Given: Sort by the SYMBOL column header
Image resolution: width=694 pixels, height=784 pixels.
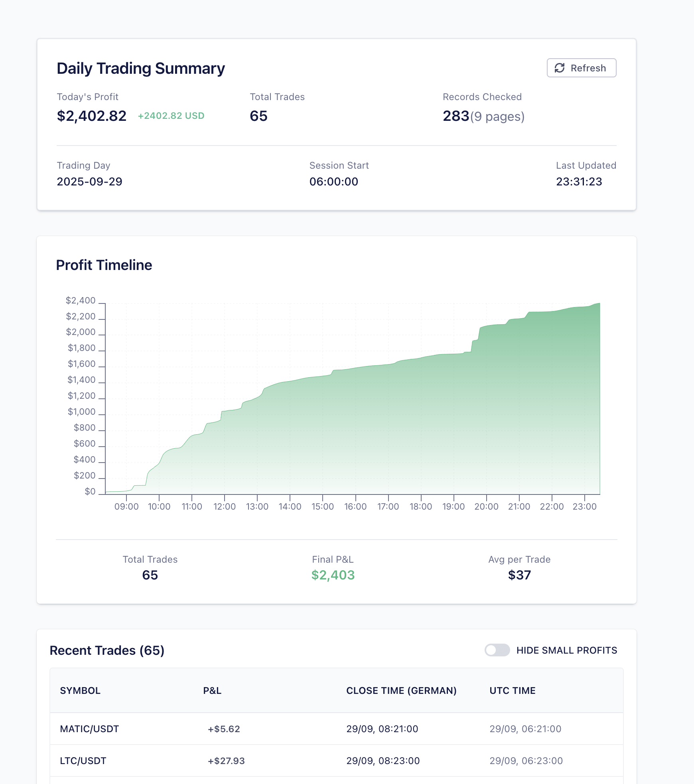Looking at the screenshot, I should tap(80, 691).
